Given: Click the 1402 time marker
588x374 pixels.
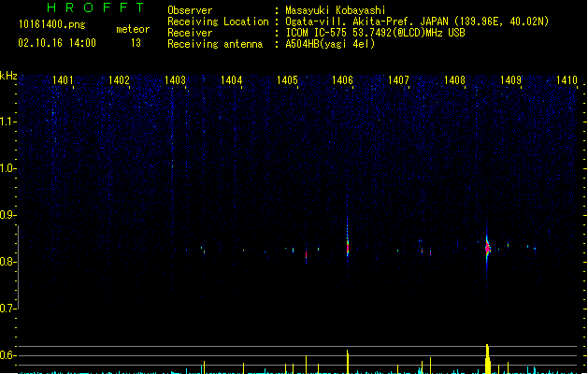Looking at the screenshot, I should [x=119, y=80].
